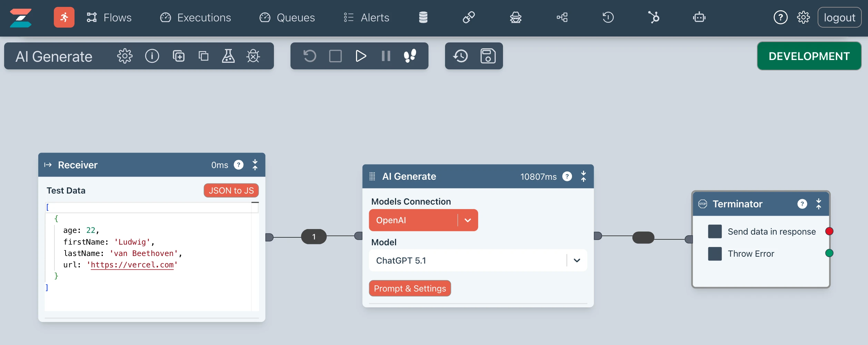This screenshot has height=345, width=868.
Task: Enable the Throw Error checkbox
Action: point(714,254)
